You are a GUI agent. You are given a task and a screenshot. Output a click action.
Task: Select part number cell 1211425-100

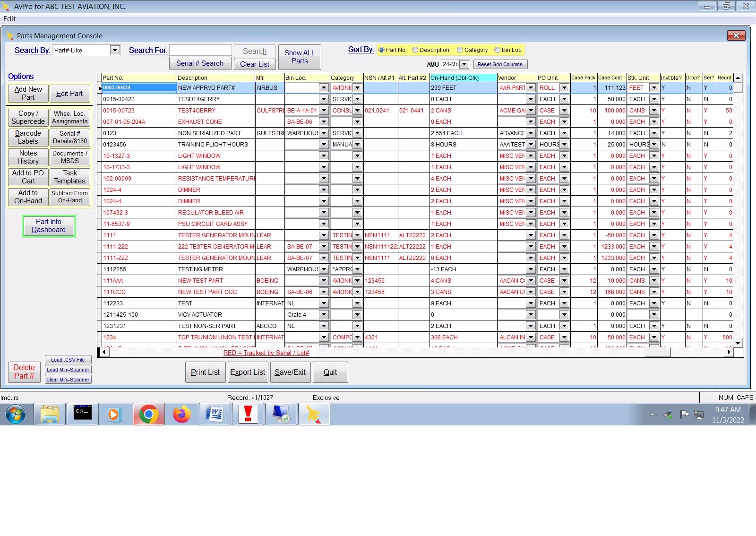click(x=139, y=315)
